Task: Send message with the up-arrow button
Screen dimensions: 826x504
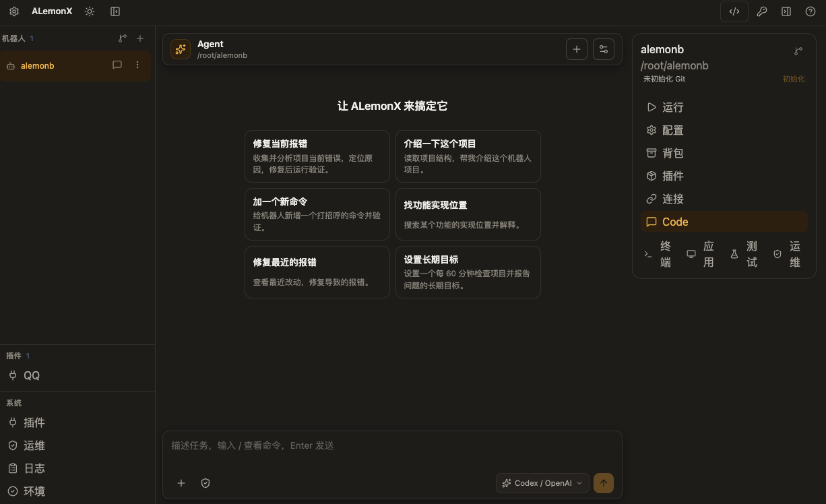Action: (x=604, y=483)
